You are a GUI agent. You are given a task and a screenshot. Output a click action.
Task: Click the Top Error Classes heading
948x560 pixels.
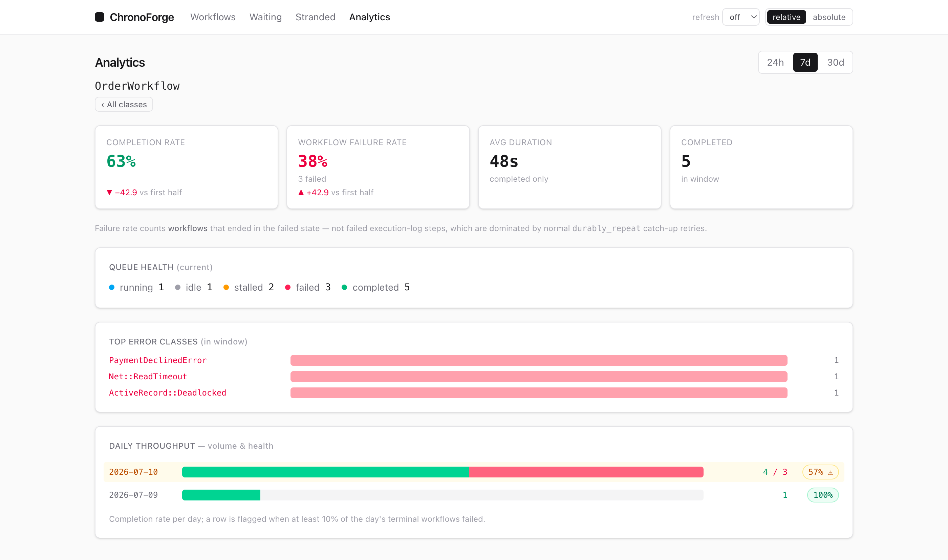coord(178,341)
